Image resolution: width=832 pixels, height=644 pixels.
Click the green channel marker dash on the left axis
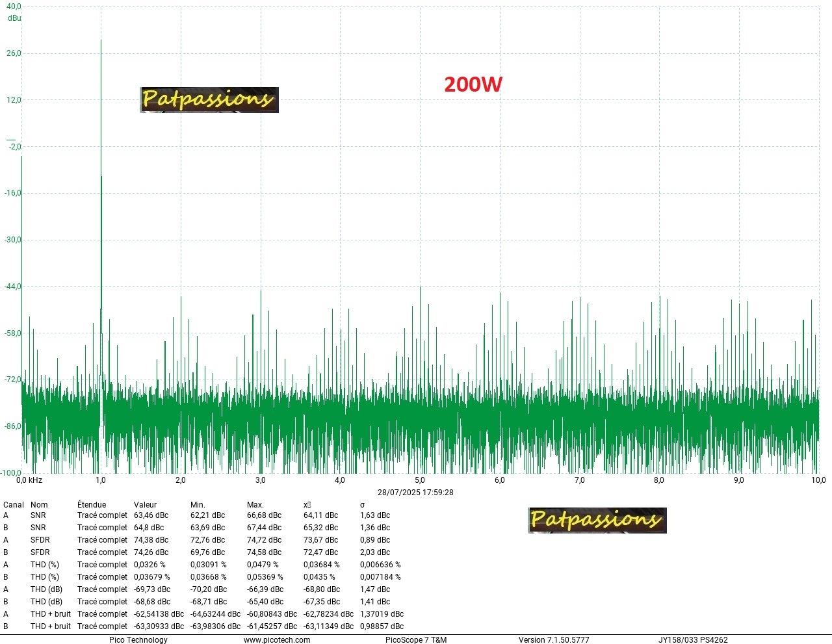(x=10, y=140)
